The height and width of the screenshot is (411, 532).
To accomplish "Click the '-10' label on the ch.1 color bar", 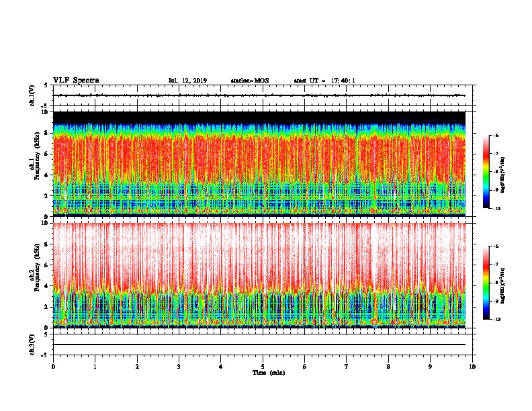I will (x=496, y=209).
